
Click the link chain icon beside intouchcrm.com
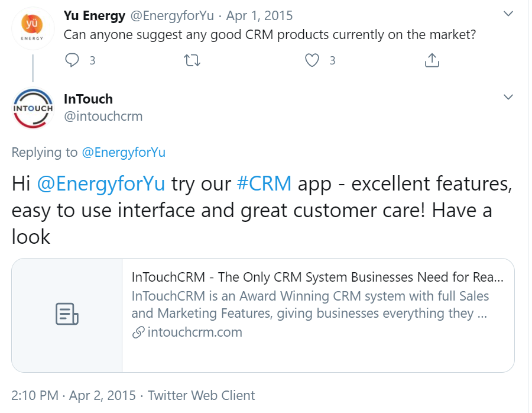(x=138, y=333)
